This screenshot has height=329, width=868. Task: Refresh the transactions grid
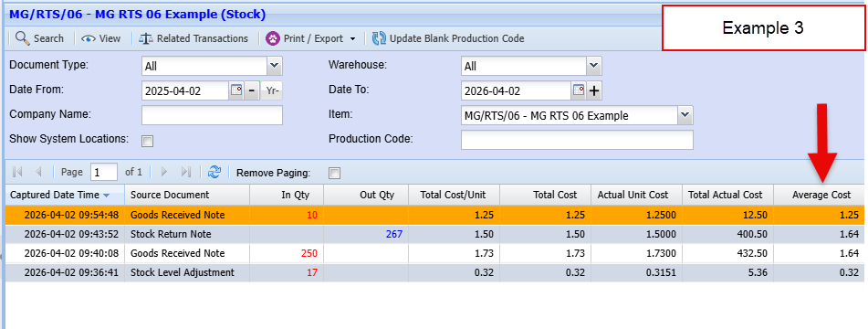click(214, 172)
